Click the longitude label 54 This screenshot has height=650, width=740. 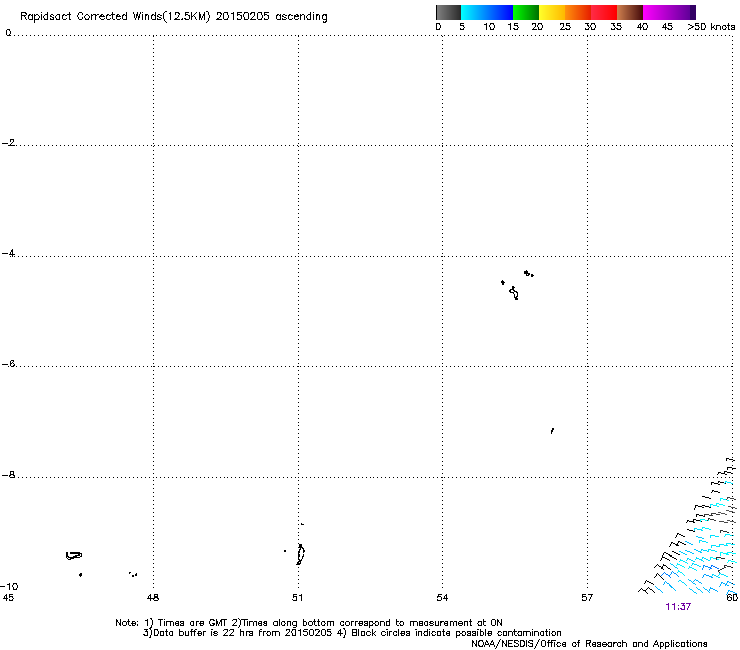point(442,598)
